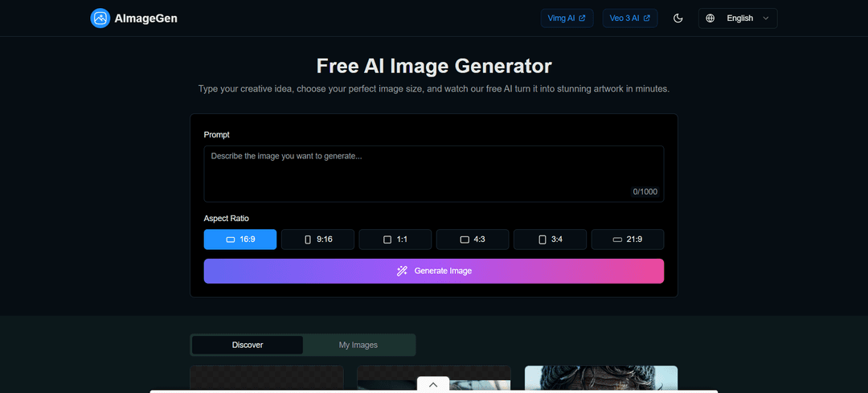Click the AImageGen brand name text
The image size is (868, 393).
pos(145,18)
